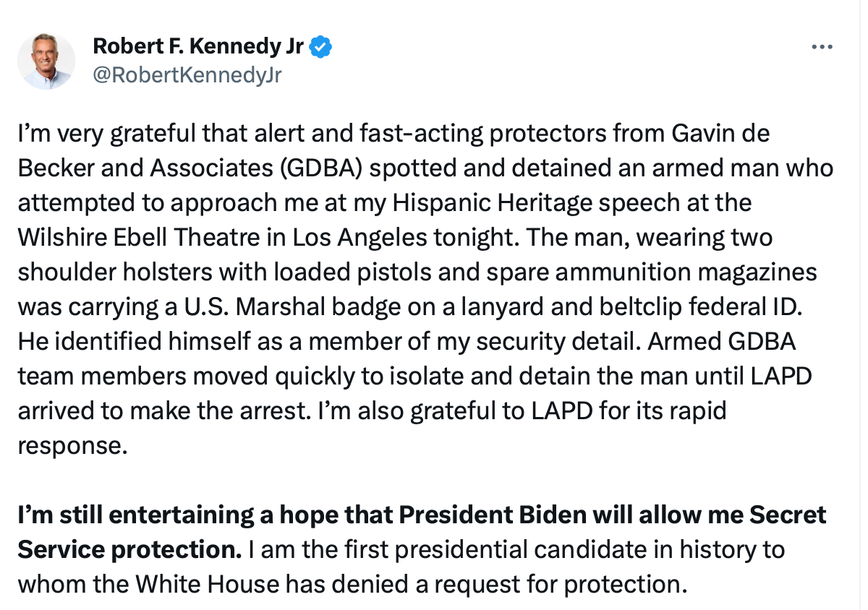868x610 pixels.
Task: Click the standalone word "response."
Action: tap(72, 445)
